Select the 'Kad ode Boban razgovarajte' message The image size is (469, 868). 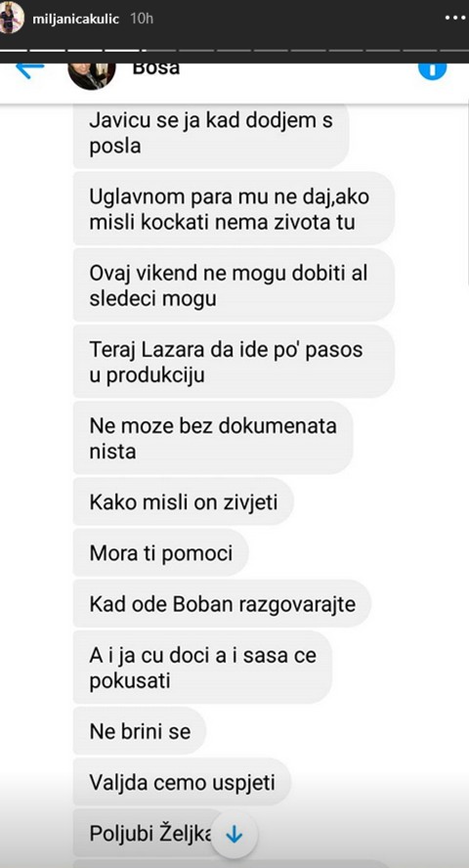point(222,603)
